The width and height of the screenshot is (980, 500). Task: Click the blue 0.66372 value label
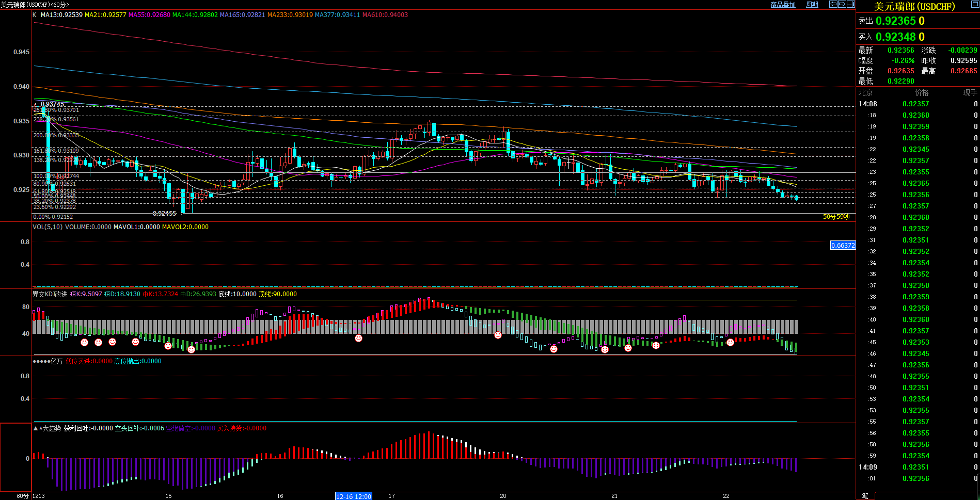click(843, 245)
